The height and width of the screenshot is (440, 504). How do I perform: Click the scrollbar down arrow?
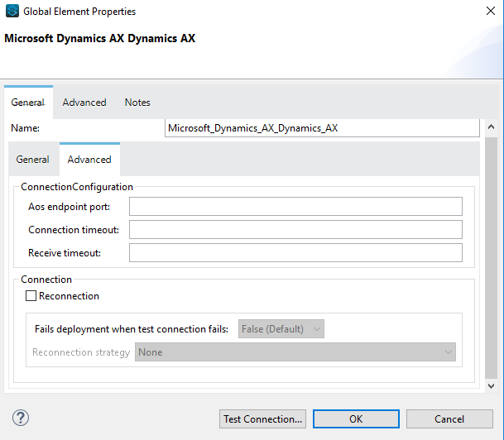(491, 386)
